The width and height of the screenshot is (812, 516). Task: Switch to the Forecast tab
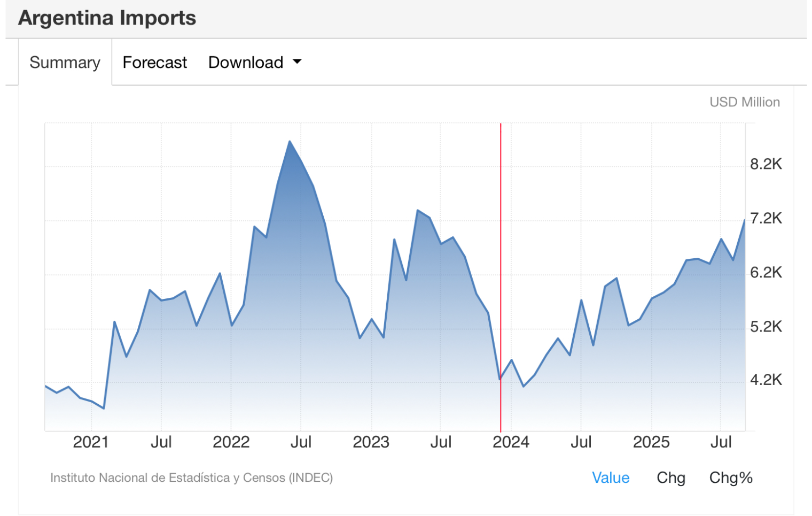point(154,63)
